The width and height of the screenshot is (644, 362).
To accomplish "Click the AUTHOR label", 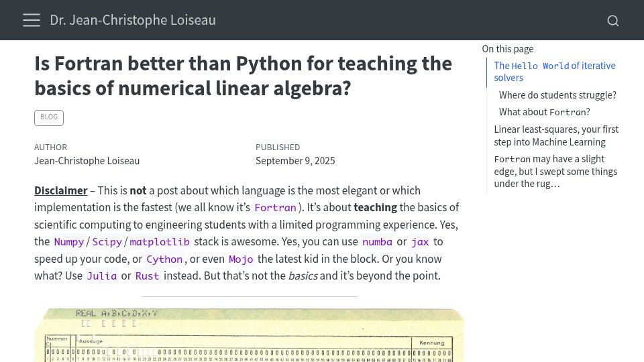I will [50, 147].
